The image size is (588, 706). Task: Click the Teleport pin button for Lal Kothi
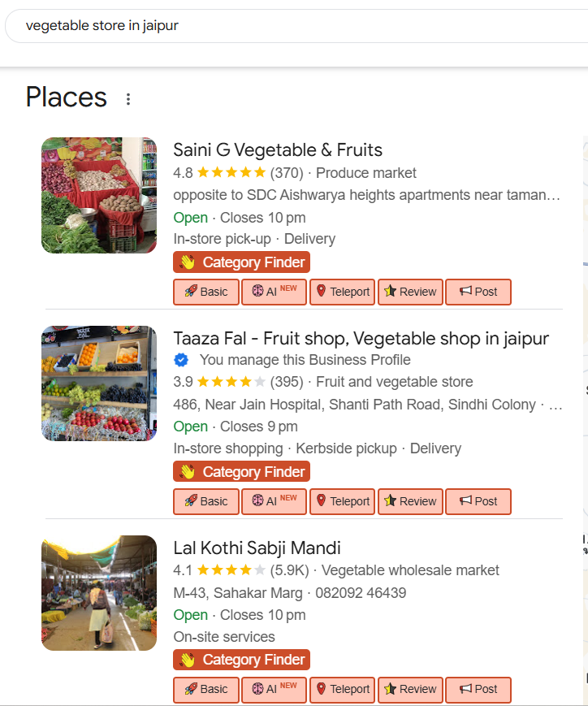[x=342, y=689]
